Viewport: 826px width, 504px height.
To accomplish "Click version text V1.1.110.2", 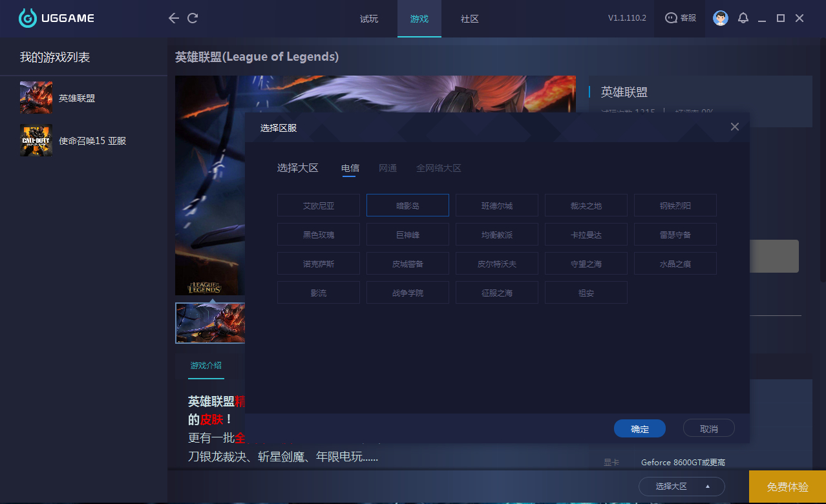I will tap(627, 18).
